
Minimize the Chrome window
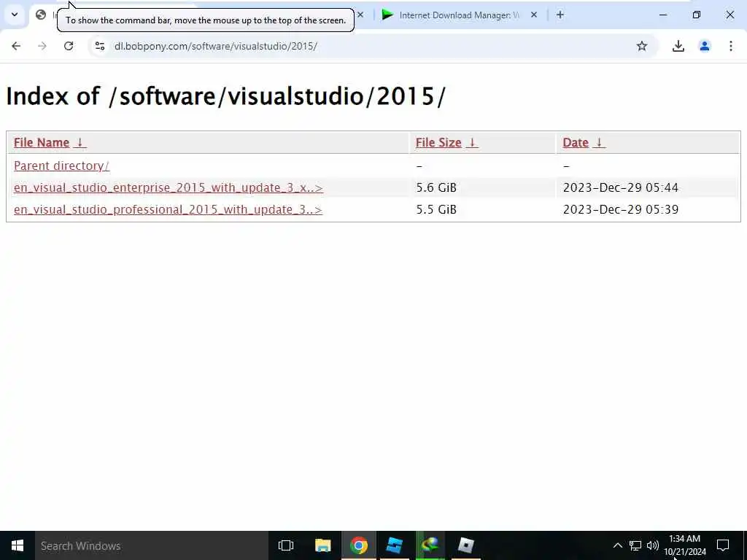click(662, 15)
